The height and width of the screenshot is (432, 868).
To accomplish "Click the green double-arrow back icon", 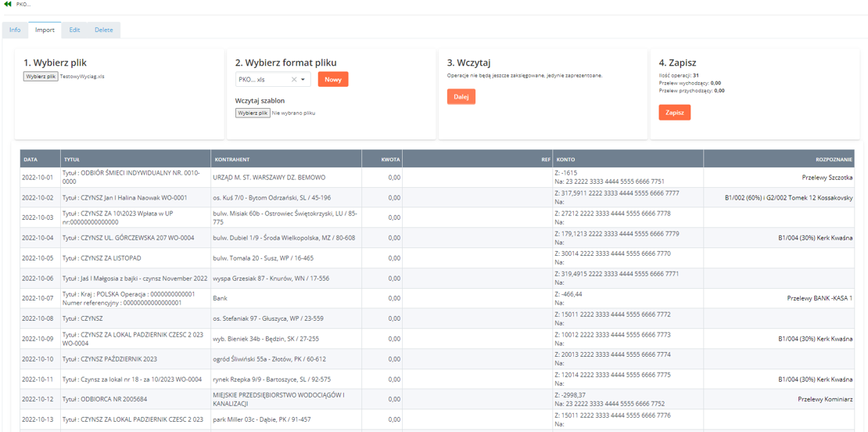I will 8,4.
